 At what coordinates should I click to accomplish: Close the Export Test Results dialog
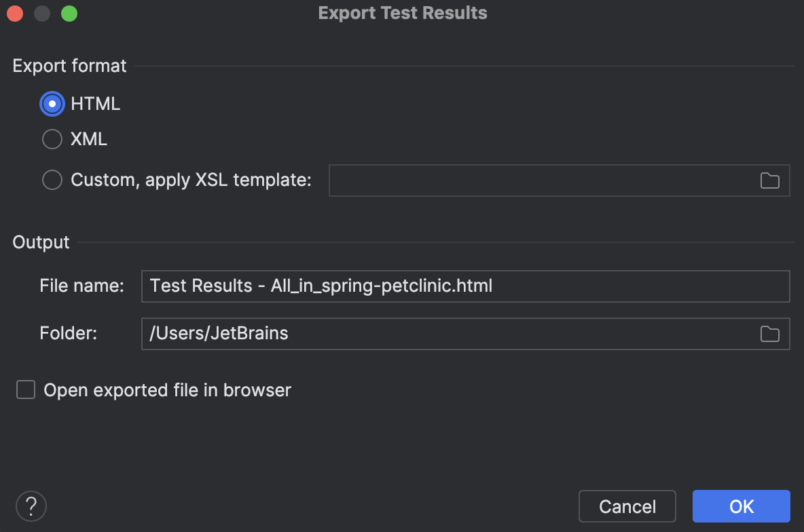pyautogui.click(x=15, y=12)
